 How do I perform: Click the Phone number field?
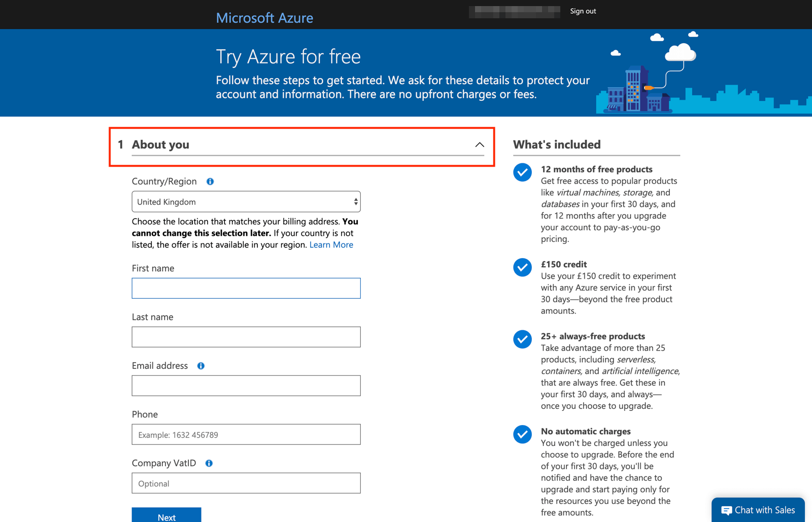(x=246, y=435)
